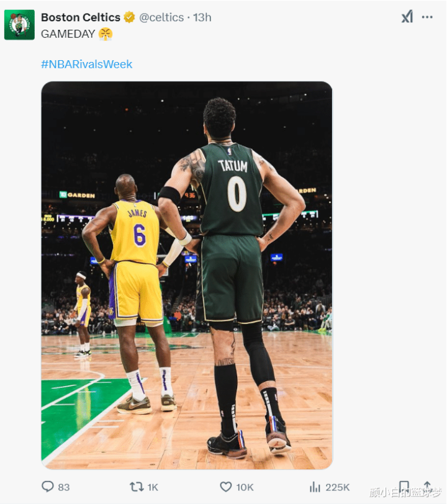Open the 13h timestamp link

point(202,17)
